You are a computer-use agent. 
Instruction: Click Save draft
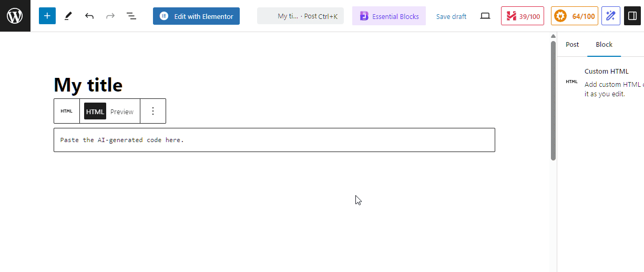click(451, 16)
